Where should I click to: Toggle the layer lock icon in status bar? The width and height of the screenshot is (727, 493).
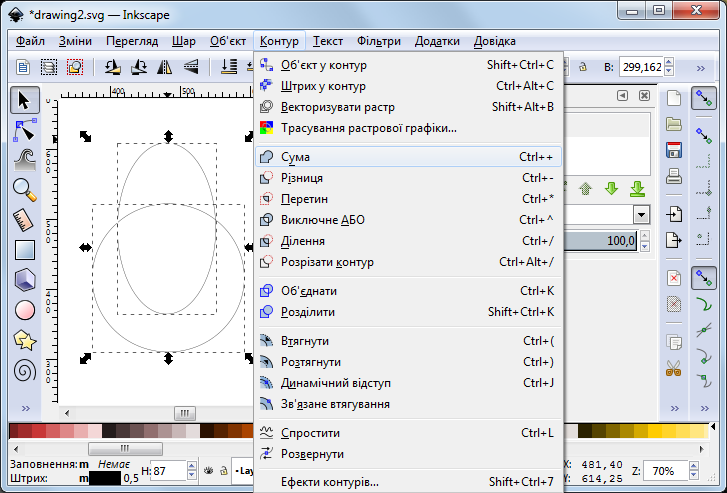pyautogui.click(x=222, y=470)
